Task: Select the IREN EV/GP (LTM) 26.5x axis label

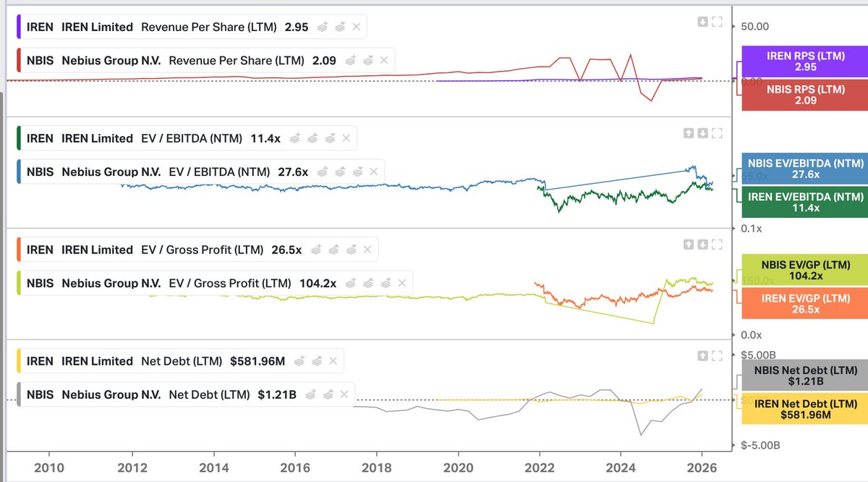Action: click(x=805, y=303)
